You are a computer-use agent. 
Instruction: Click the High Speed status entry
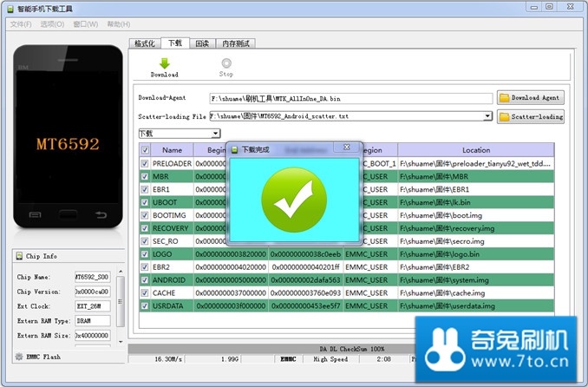tap(330, 359)
